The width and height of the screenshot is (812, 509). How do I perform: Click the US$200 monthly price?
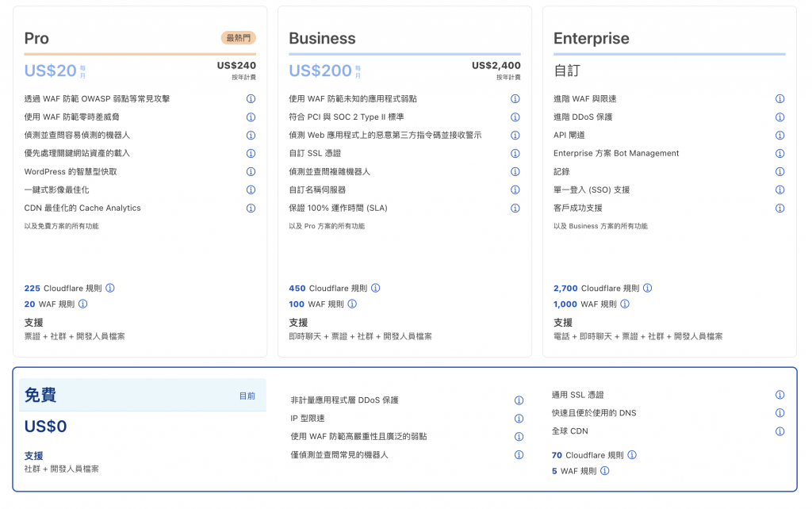(x=320, y=71)
